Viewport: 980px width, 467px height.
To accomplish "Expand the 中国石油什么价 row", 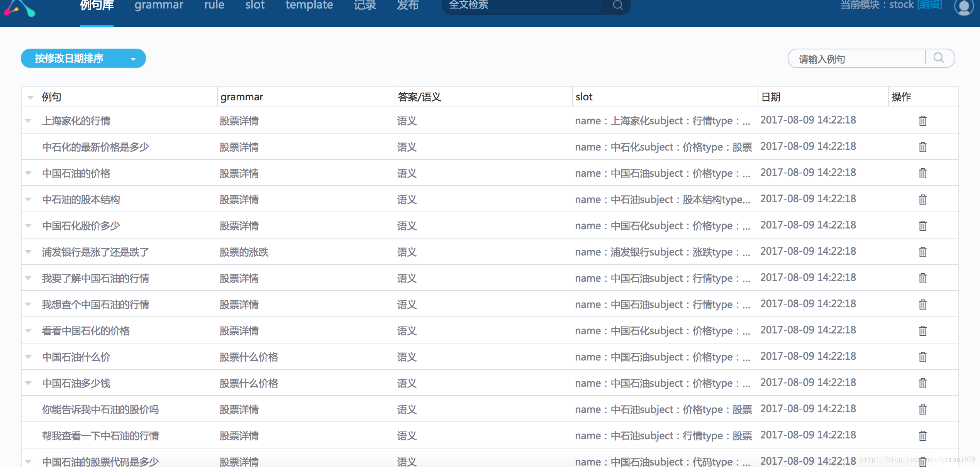I will point(28,357).
